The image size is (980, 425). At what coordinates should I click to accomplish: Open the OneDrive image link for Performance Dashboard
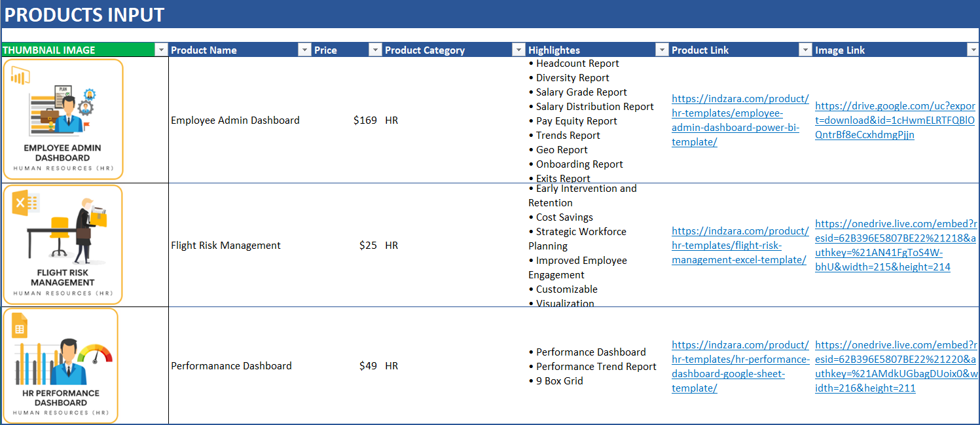pos(896,365)
